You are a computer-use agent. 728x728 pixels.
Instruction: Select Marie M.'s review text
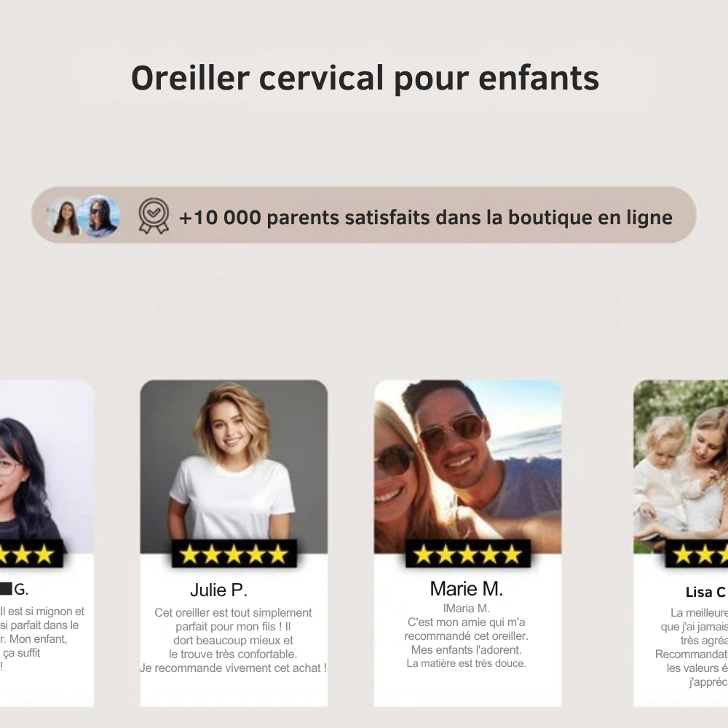(x=466, y=636)
